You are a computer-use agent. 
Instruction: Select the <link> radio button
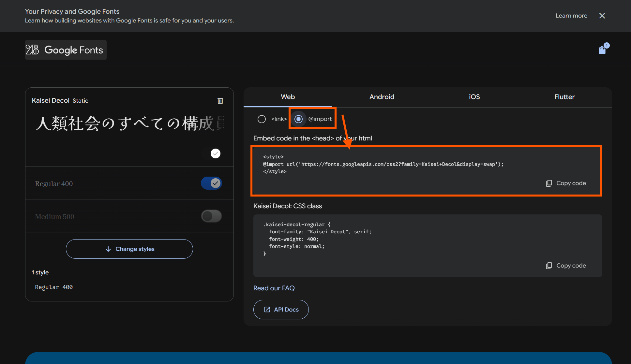point(262,119)
